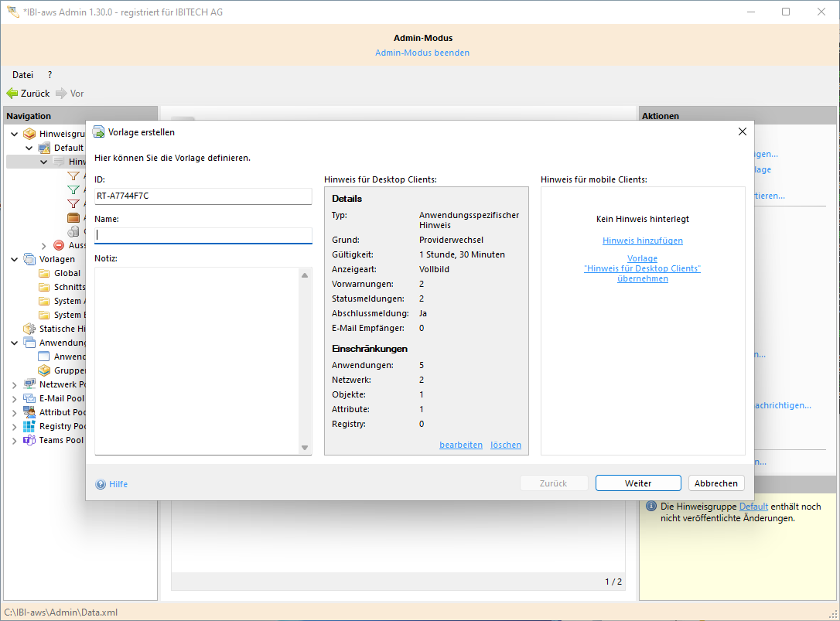
Task: Select the red filter icon in tree
Action: [x=73, y=203]
